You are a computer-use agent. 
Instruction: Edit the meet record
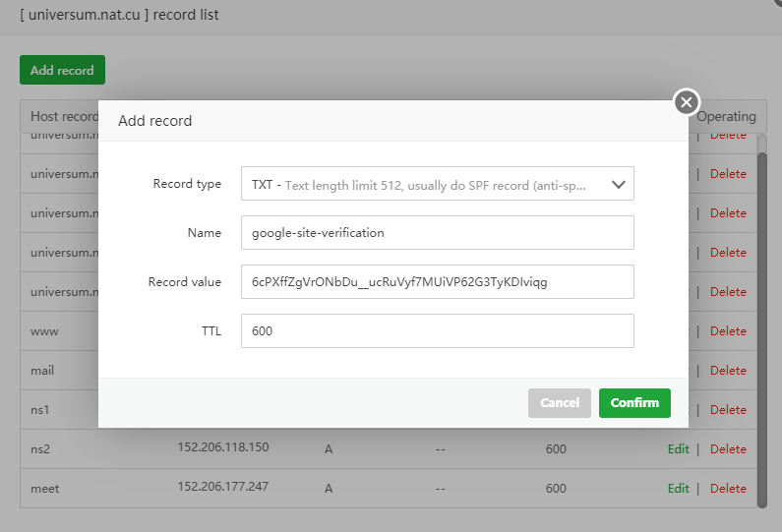678,488
